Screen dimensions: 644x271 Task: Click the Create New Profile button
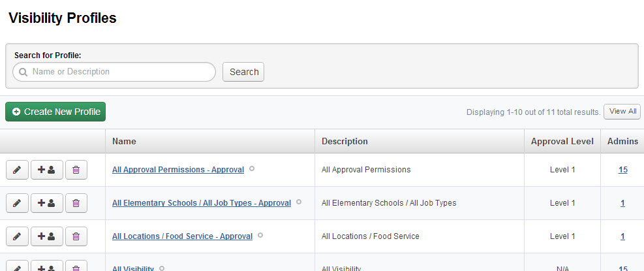point(55,112)
